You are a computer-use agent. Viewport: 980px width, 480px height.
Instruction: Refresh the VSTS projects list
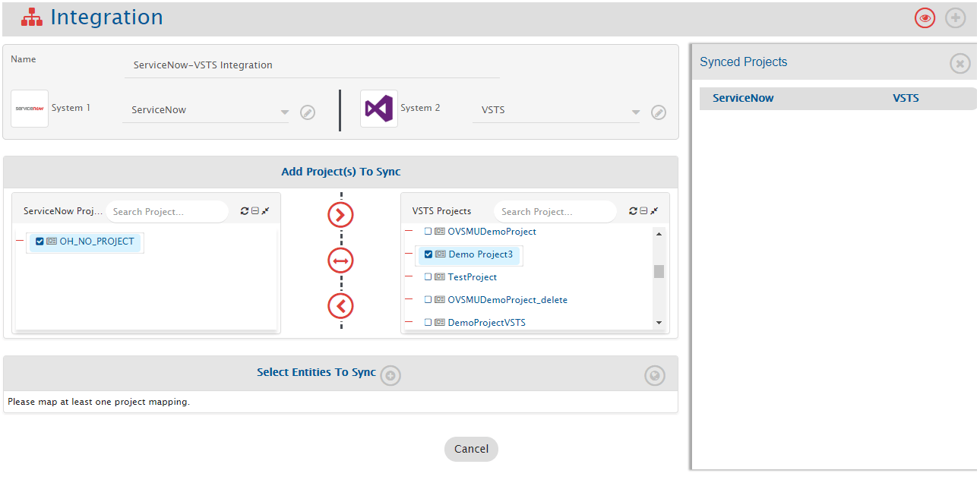click(x=634, y=211)
